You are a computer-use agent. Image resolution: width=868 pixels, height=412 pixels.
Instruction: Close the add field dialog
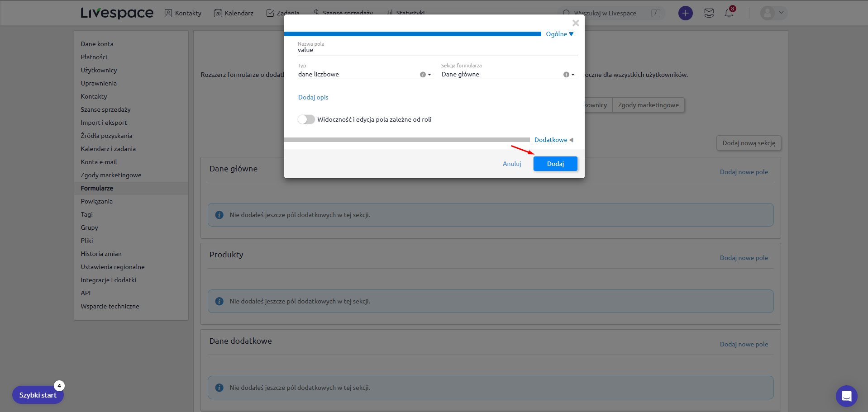click(x=576, y=23)
